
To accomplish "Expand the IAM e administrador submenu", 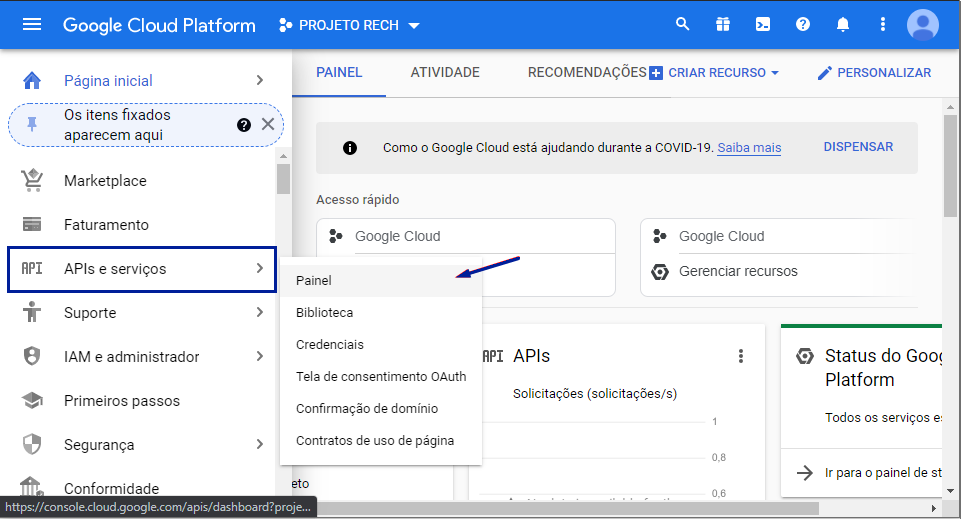I will 259,357.
